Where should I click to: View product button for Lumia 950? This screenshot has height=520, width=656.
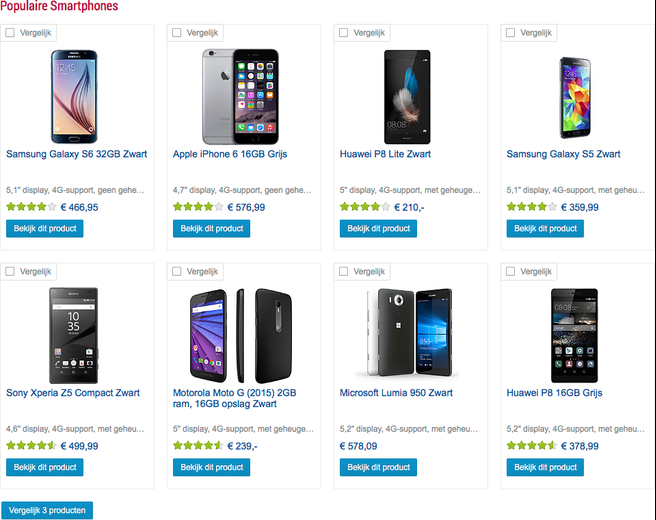pos(378,467)
